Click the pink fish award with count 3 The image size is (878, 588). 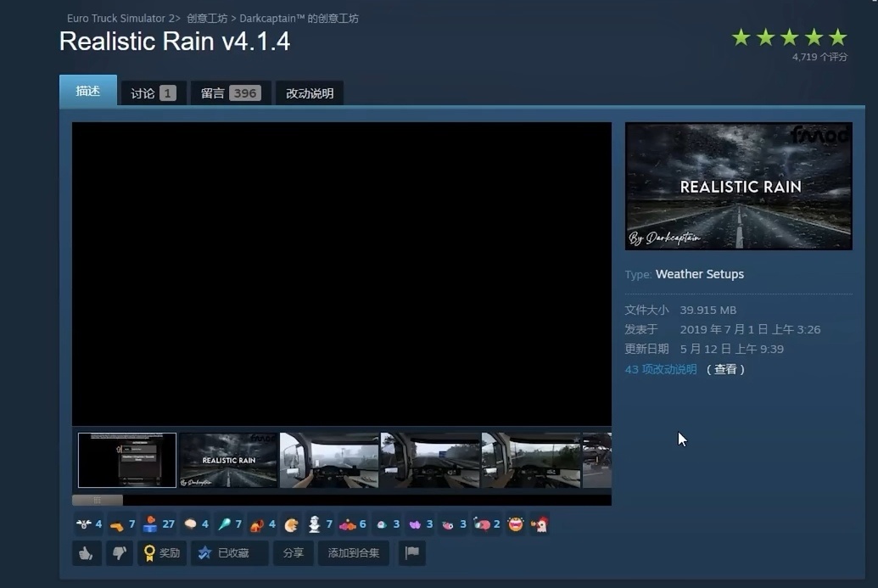(454, 524)
